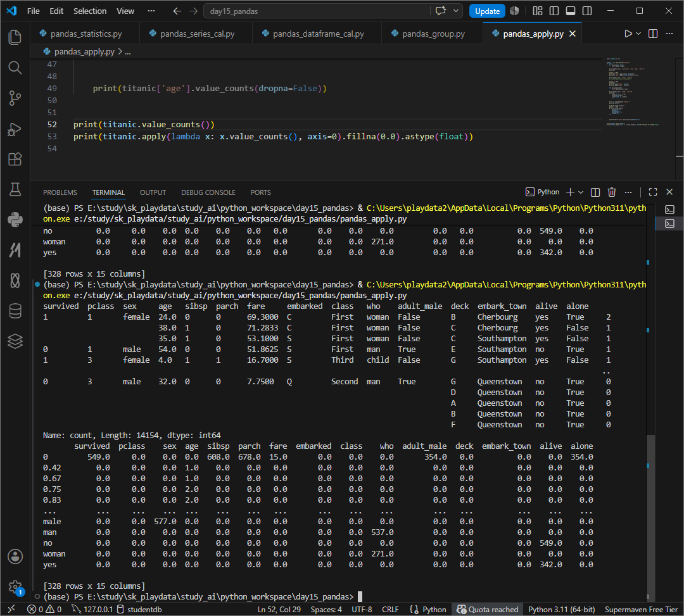Viewport: 684px width, 616px height.
Task: Click Ln 52, Col 29 cursor position
Action: pos(279,609)
